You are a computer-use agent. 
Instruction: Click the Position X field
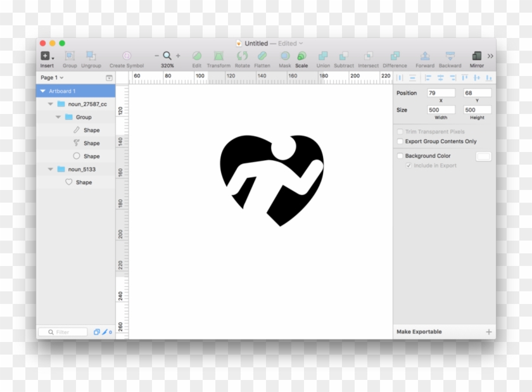point(441,93)
